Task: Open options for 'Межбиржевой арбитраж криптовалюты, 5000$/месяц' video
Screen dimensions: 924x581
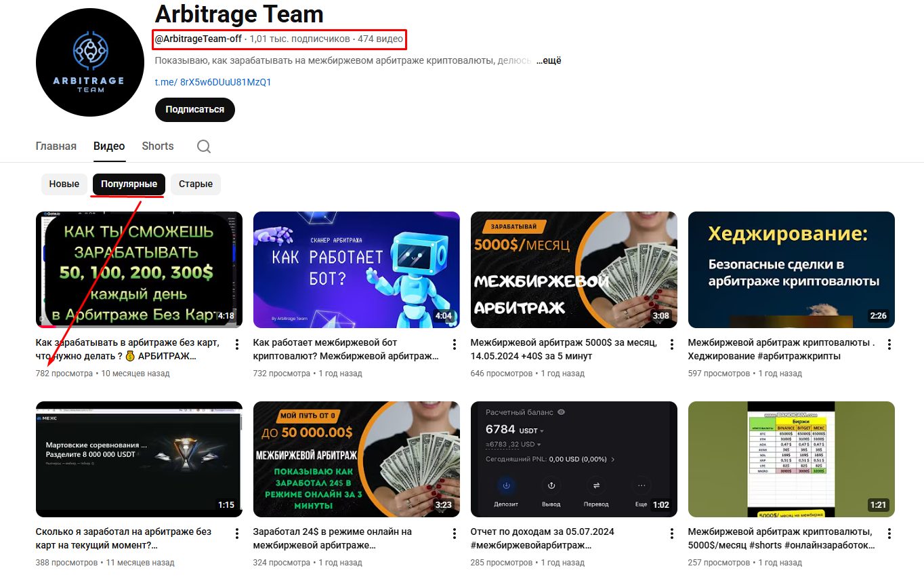Action: tap(889, 534)
